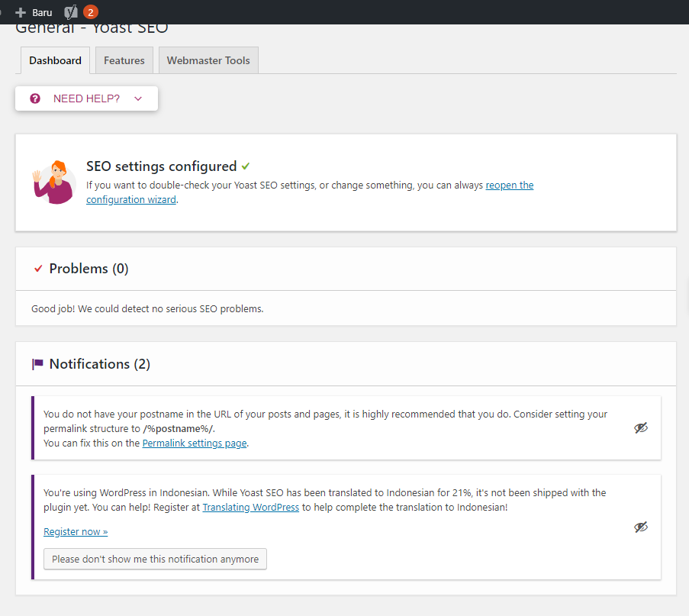This screenshot has height=616, width=689.
Task: Expand the NEED HELP? panel
Action: [86, 98]
